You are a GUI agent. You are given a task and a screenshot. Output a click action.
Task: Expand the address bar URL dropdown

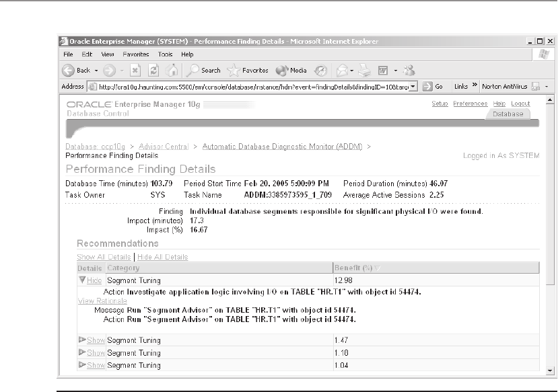point(413,86)
